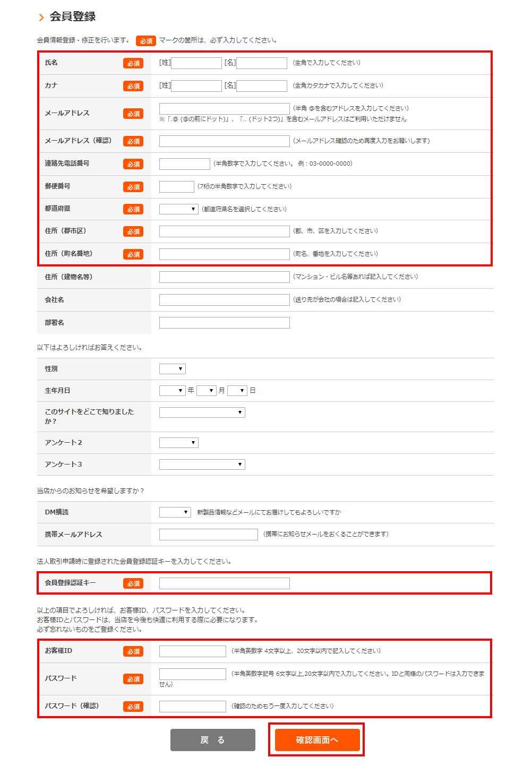Open the アンケート2 dropdown
The image size is (532, 766).
178,443
